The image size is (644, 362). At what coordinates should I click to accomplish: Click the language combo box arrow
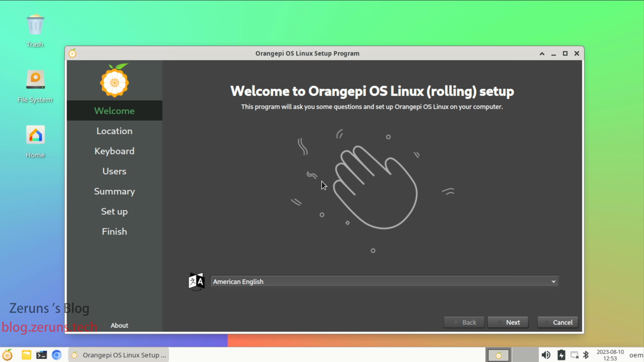[x=553, y=282]
